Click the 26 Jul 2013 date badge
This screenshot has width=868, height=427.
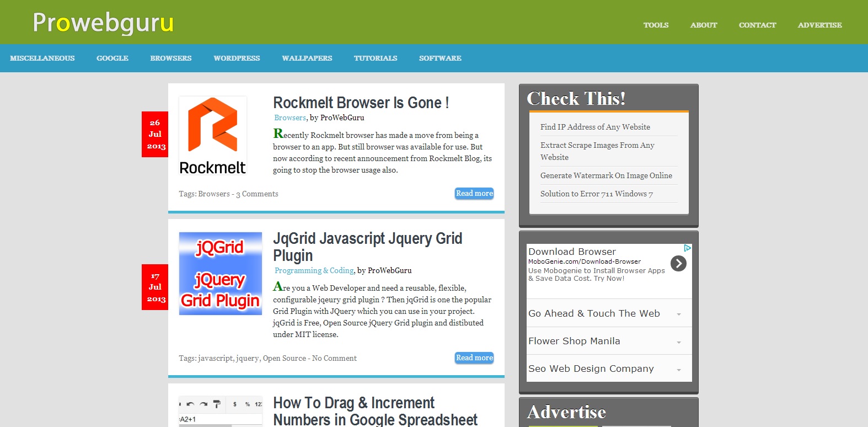coord(155,135)
